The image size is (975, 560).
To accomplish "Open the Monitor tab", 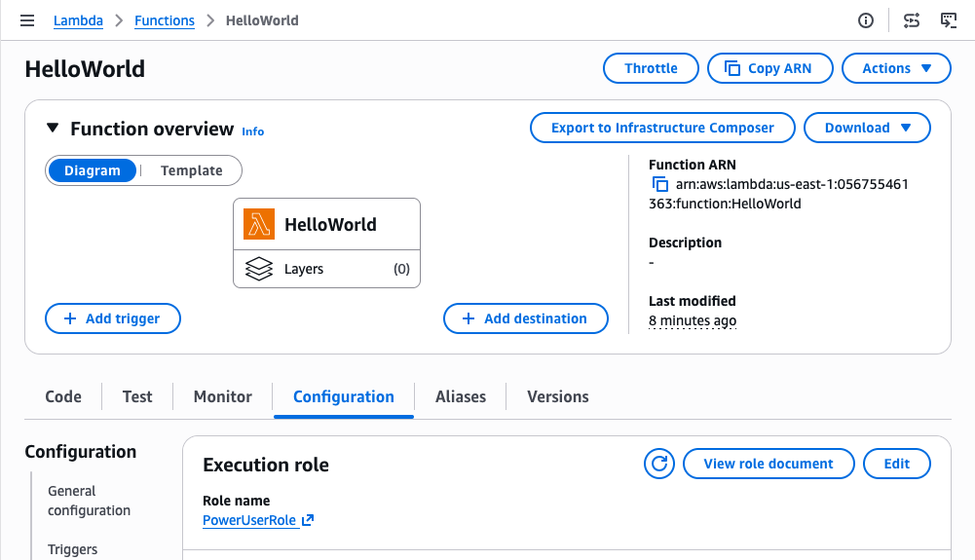I will 223,396.
